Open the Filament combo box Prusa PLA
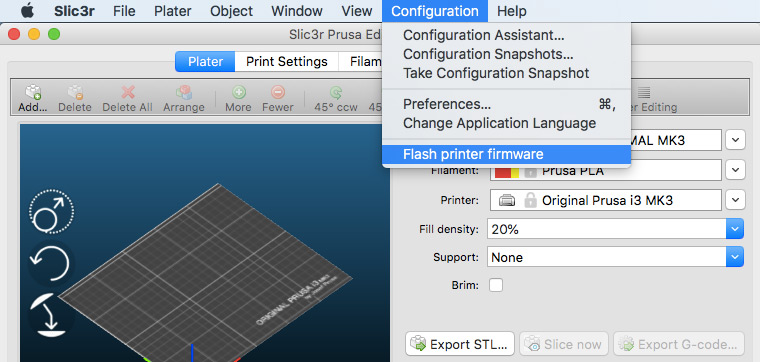Viewport: 760px width, 362px height. (x=606, y=171)
